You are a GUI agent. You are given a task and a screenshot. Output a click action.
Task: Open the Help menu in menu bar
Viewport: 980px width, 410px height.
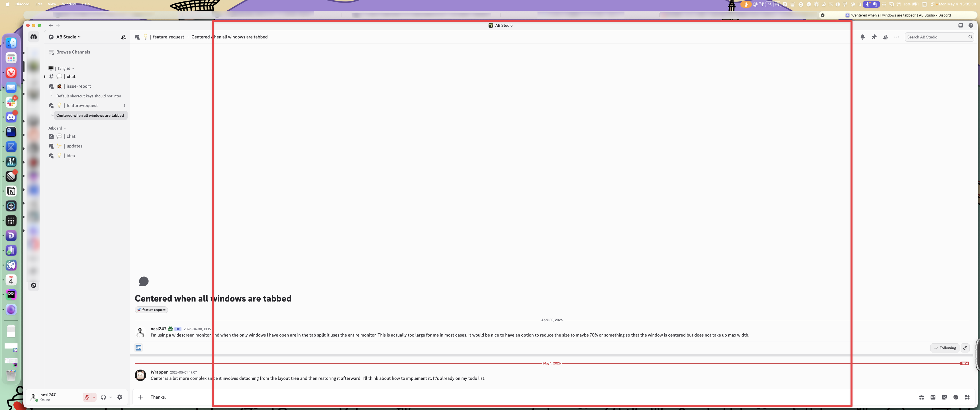pyautogui.click(x=86, y=4)
